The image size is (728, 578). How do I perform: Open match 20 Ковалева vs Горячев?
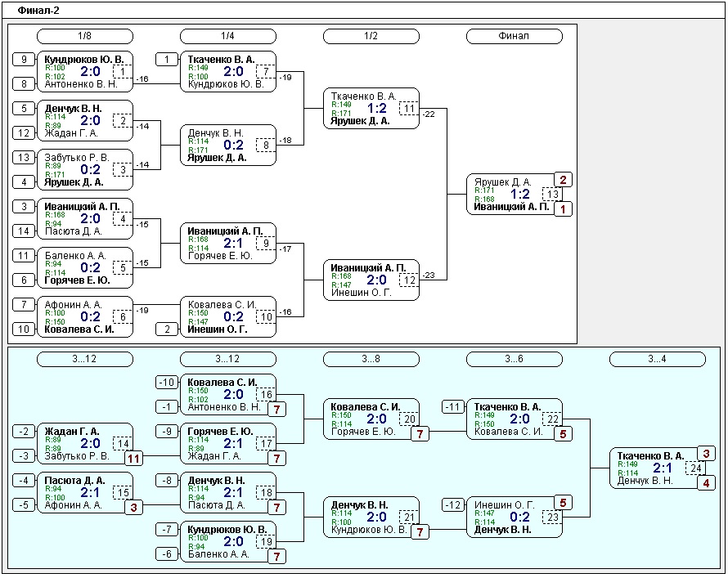(x=371, y=419)
